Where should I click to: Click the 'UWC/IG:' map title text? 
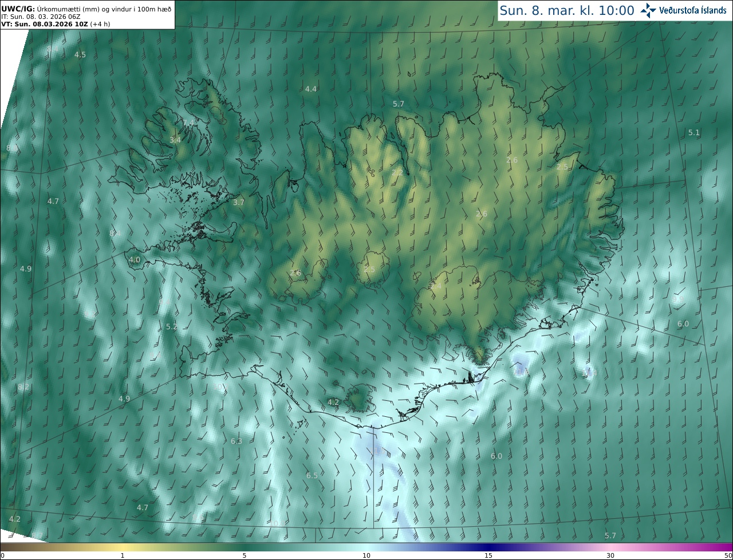coord(17,9)
